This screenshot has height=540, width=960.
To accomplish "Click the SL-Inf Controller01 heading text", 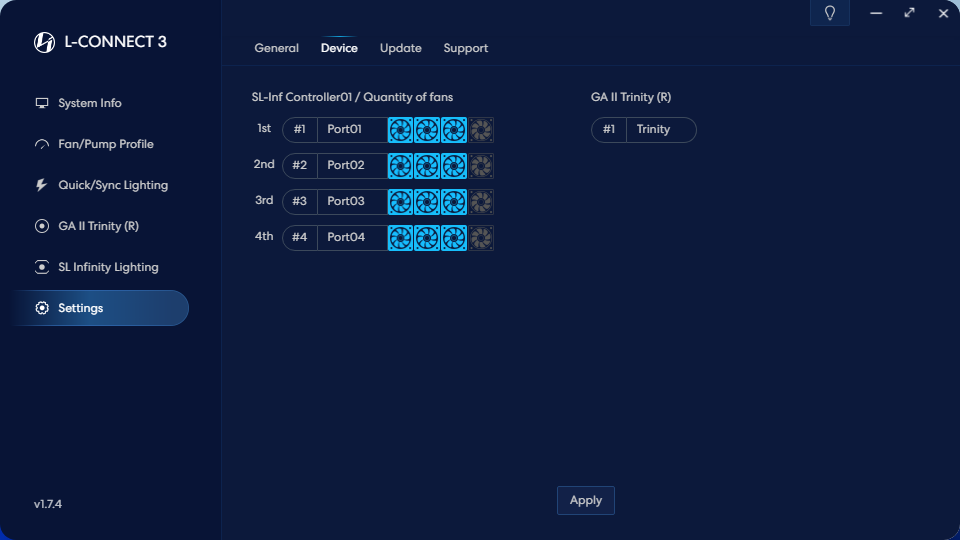I will coord(352,97).
